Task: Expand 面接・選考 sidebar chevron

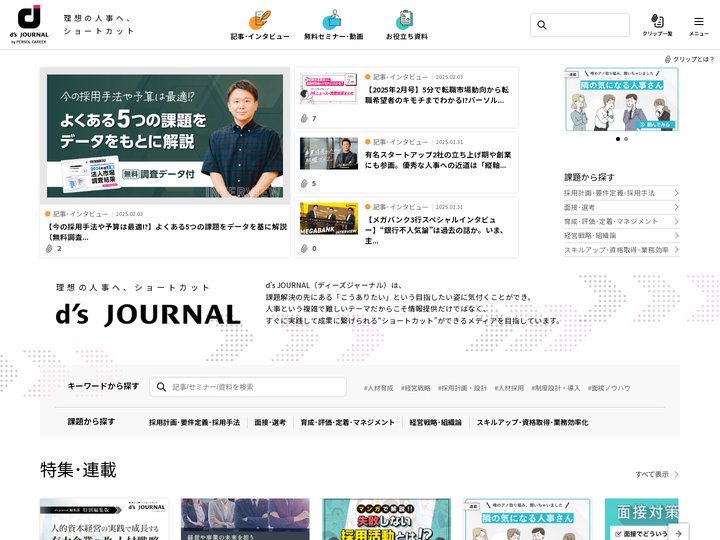Action: click(x=676, y=207)
